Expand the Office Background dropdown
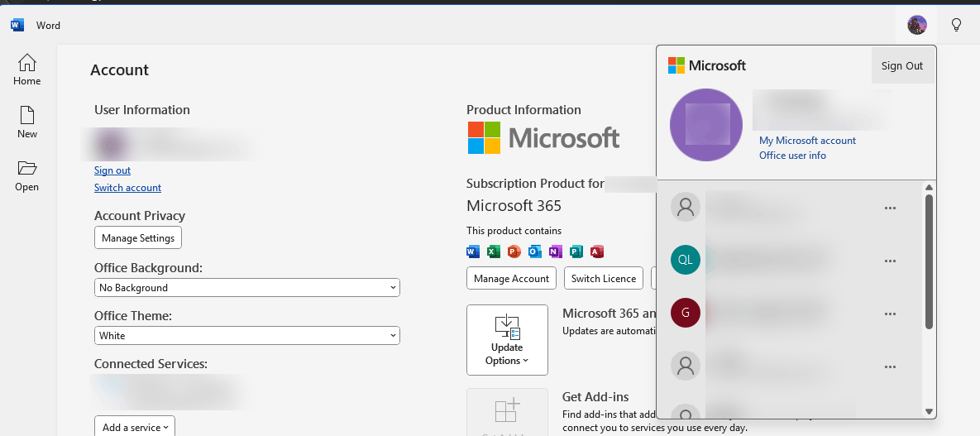Image resolution: width=980 pixels, height=436 pixels. click(247, 288)
